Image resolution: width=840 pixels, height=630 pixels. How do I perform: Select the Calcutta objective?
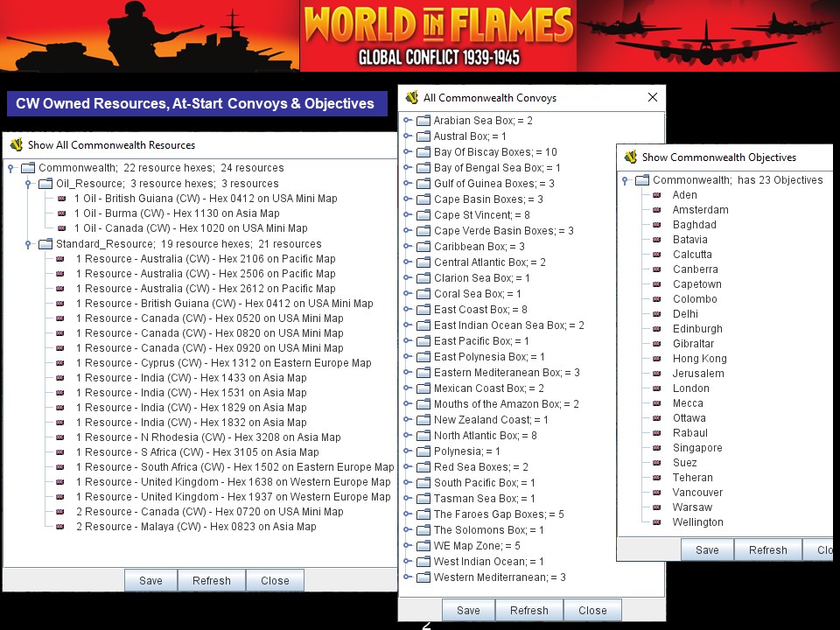pyautogui.click(x=692, y=255)
